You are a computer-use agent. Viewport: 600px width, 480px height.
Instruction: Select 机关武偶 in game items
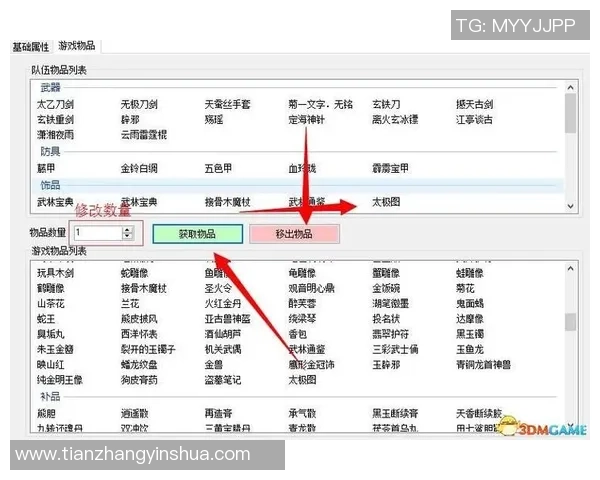pyautogui.click(x=223, y=349)
